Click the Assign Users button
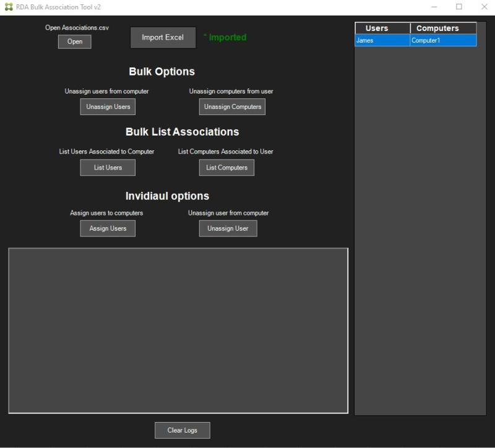 click(x=108, y=228)
